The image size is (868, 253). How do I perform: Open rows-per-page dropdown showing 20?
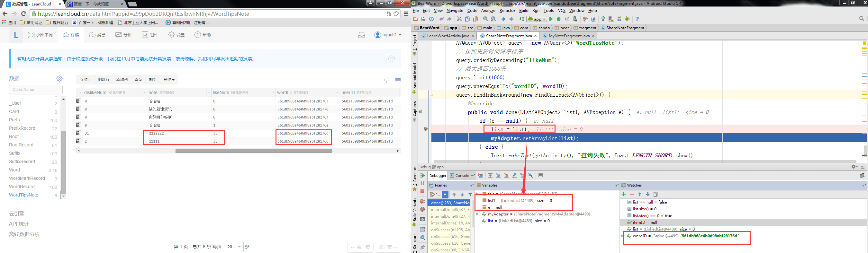tap(233, 247)
